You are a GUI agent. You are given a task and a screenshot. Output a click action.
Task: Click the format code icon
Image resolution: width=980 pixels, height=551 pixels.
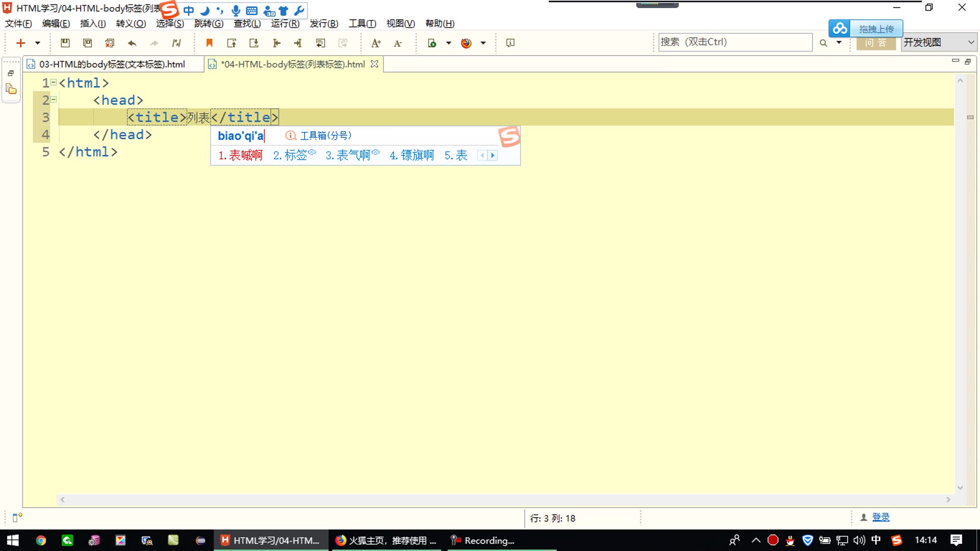(x=177, y=43)
